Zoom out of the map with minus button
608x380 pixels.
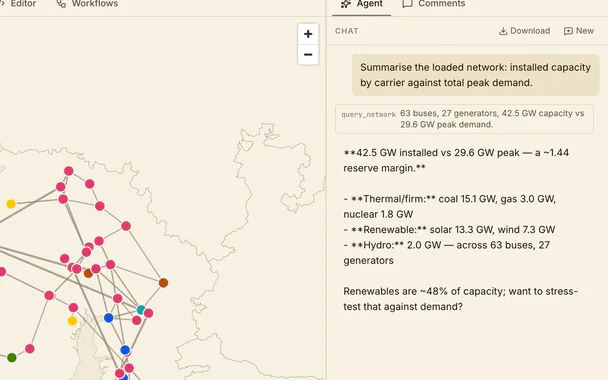coord(308,55)
